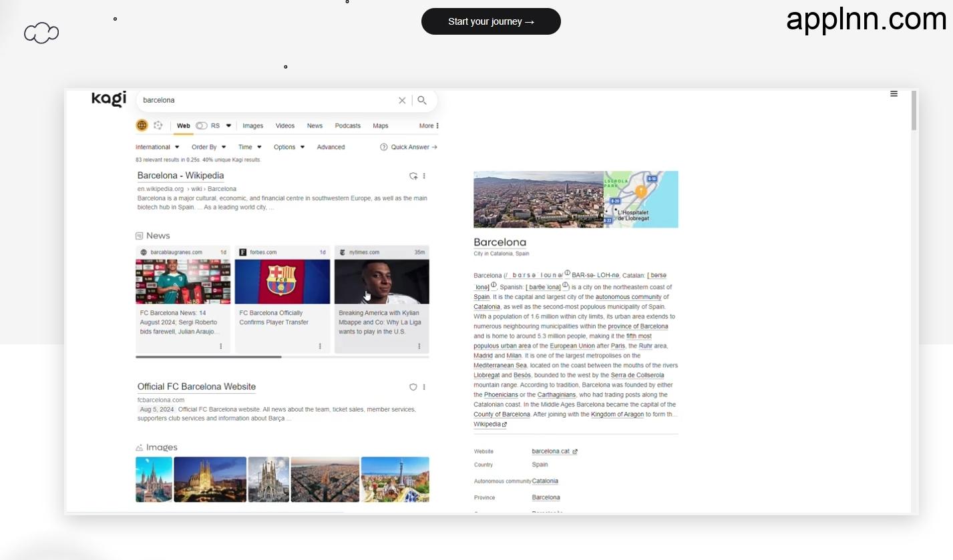Image resolution: width=953 pixels, height=560 pixels.
Task: Open the European Union link in the summary
Action: pos(572,346)
